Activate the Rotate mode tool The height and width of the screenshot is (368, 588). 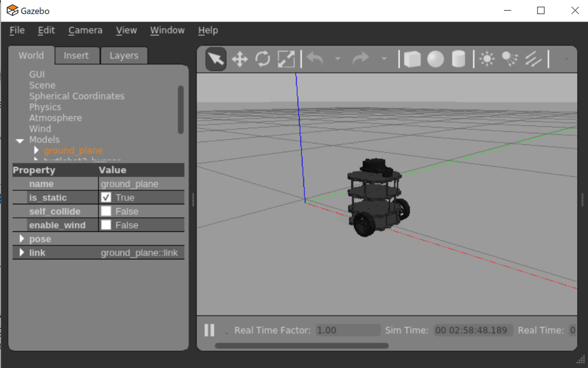[x=263, y=58]
